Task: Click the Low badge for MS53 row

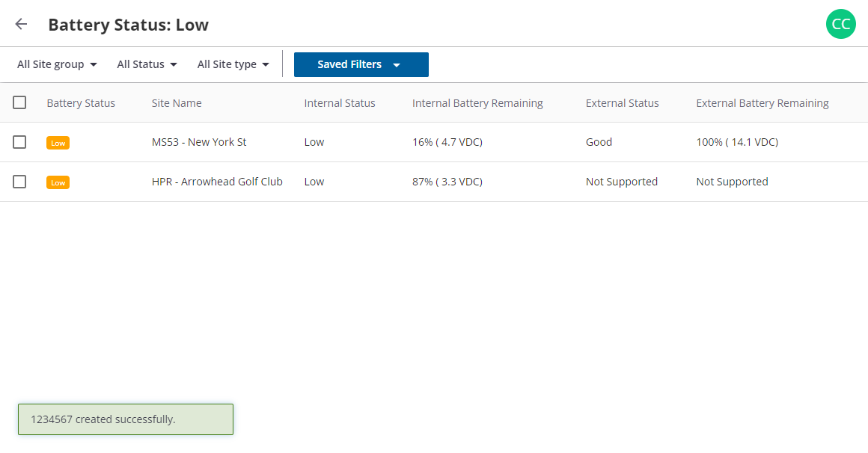Action: (58, 143)
